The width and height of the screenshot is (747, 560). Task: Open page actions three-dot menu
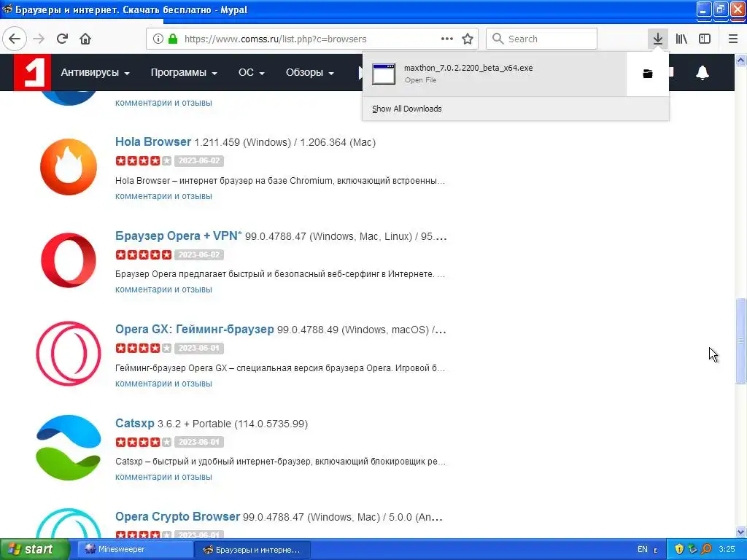click(447, 39)
